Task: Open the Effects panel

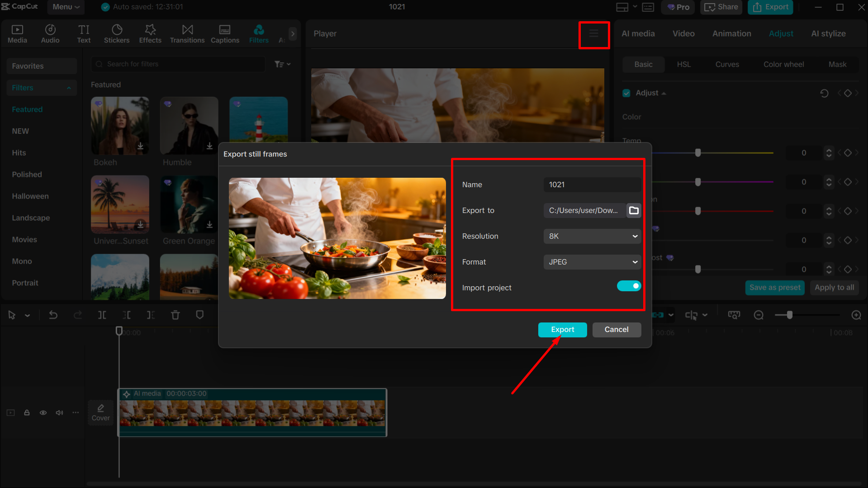Action: coord(150,33)
